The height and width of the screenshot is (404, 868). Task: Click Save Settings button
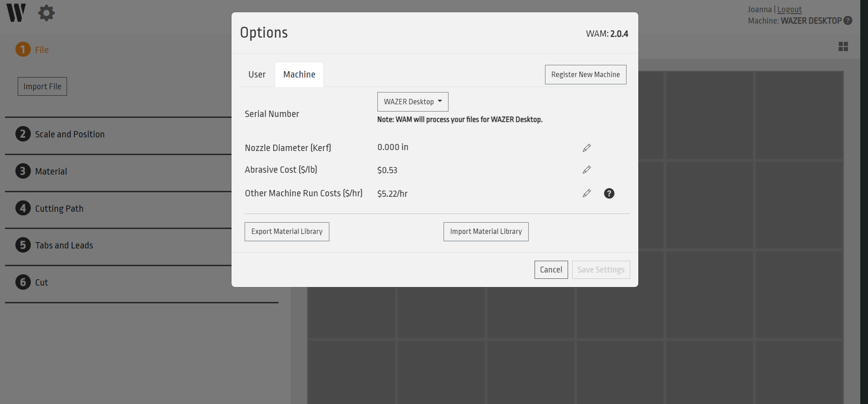pyautogui.click(x=601, y=270)
